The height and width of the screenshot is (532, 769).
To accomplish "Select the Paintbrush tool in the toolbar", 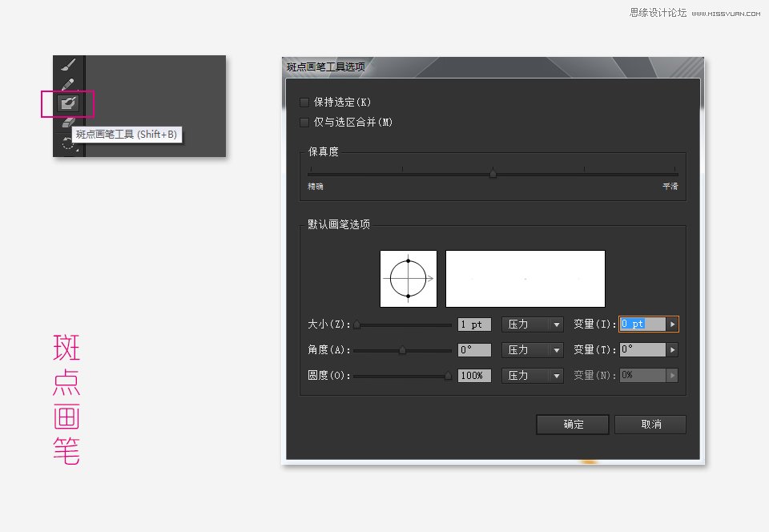I will coord(67,66).
